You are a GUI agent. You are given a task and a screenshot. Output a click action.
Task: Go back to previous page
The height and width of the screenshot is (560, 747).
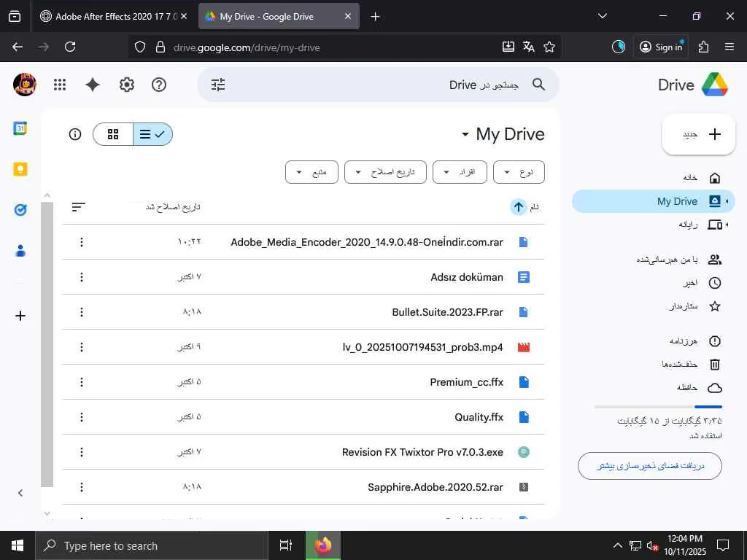pos(18,47)
